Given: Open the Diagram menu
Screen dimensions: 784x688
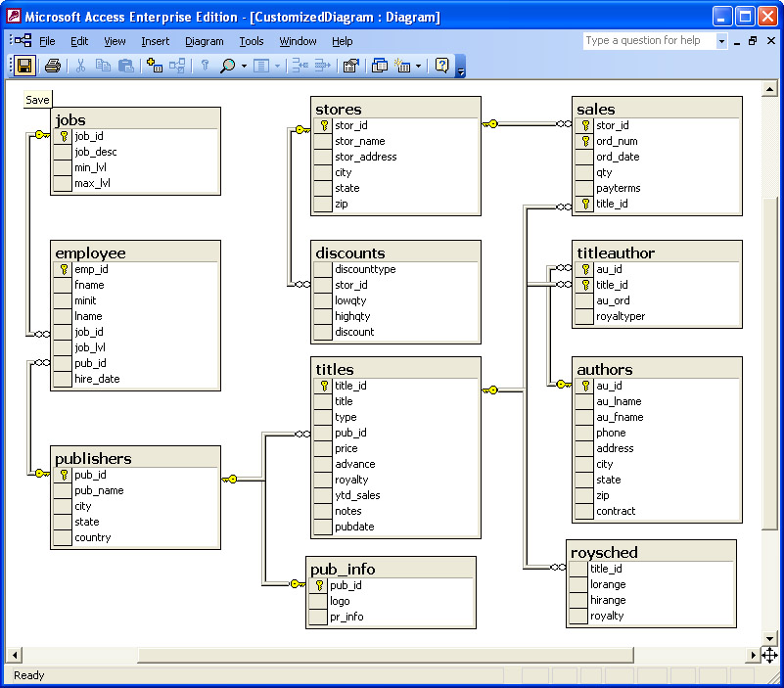Looking at the screenshot, I should pyautogui.click(x=204, y=41).
